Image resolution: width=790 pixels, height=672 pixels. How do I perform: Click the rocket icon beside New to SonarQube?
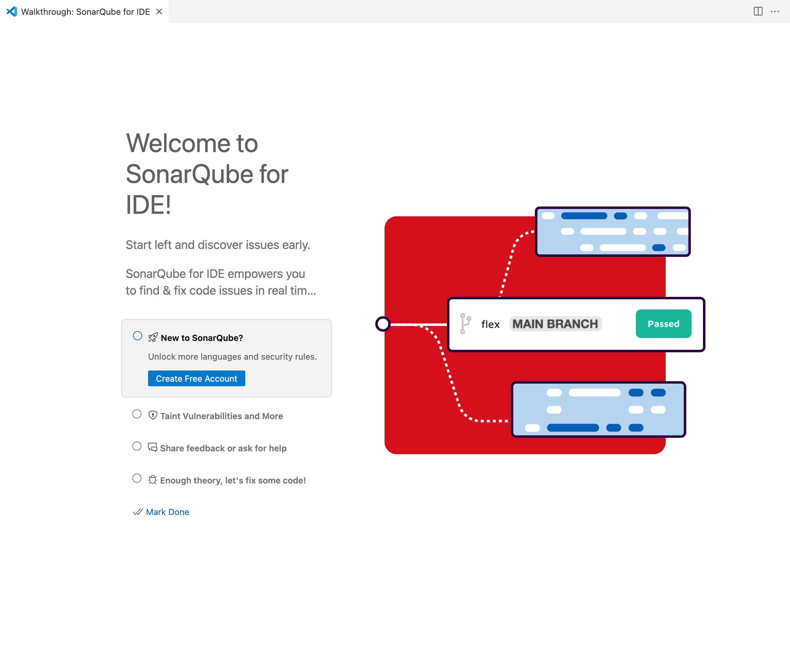click(153, 337)
